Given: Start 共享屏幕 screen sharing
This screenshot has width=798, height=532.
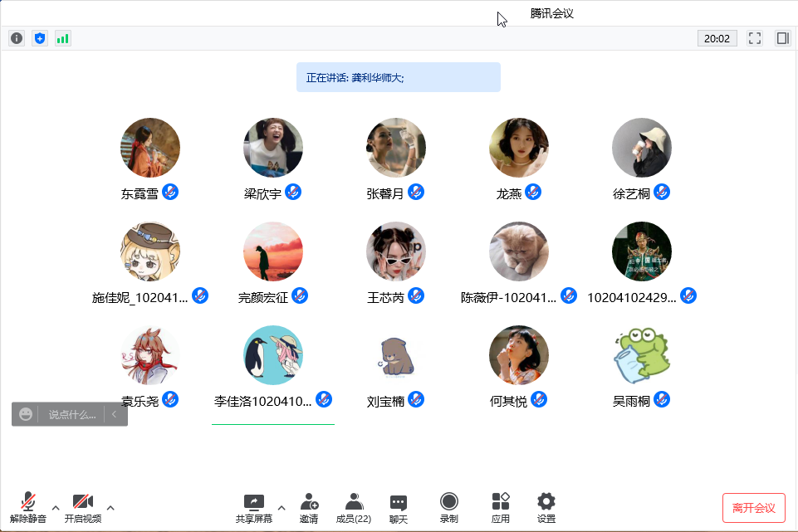Looking at the screenshot, I should [x=253, y=507].
